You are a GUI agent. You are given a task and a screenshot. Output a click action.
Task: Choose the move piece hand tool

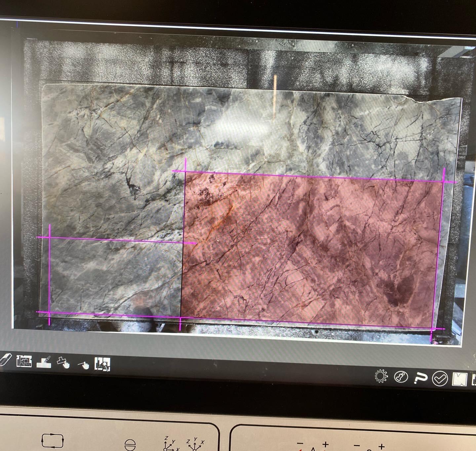pos(63,363)
